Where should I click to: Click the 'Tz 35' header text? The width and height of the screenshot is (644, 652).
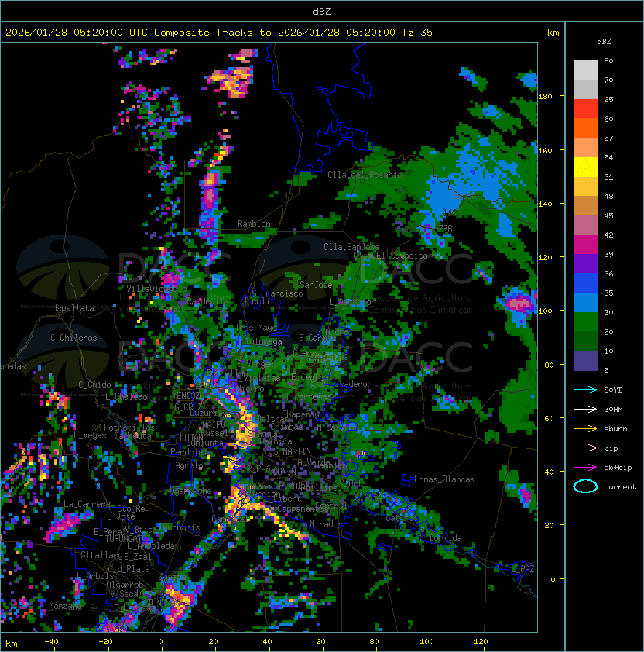[417, 33]
